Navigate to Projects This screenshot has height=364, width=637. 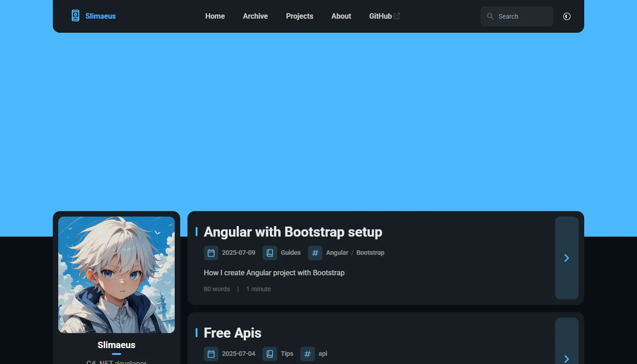point(299,16)
